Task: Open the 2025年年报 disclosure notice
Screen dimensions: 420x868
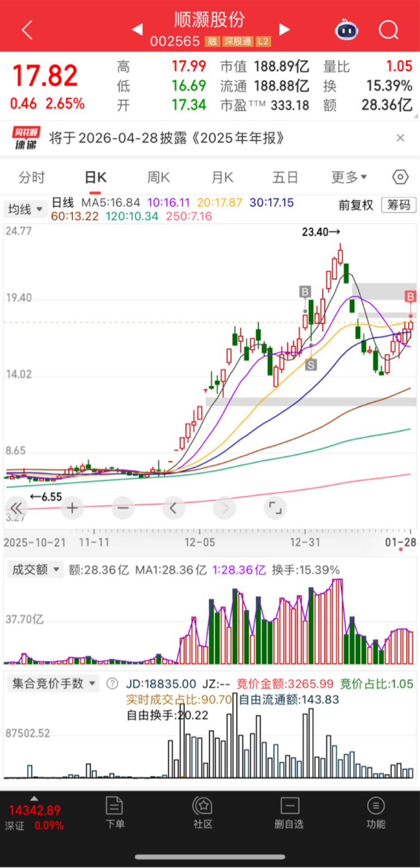Action: click(166, 138)
